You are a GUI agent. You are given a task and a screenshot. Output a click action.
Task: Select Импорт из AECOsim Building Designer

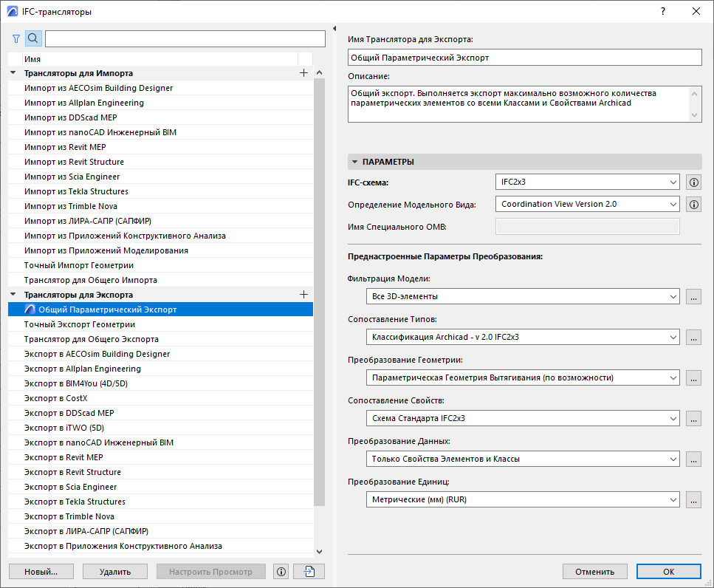pos(160,88)
